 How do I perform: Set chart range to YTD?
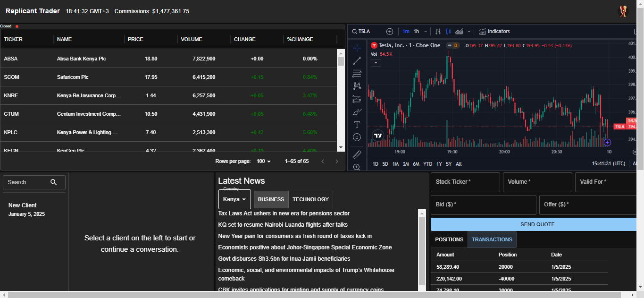pyautogui.click(x=427, y=164)
